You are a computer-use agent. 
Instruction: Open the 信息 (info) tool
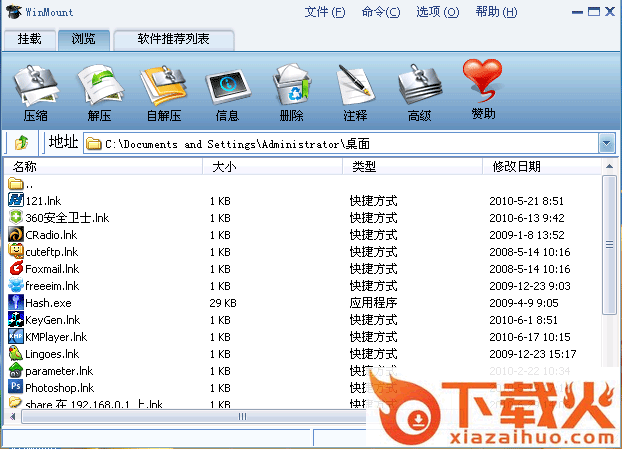(228, 86)
